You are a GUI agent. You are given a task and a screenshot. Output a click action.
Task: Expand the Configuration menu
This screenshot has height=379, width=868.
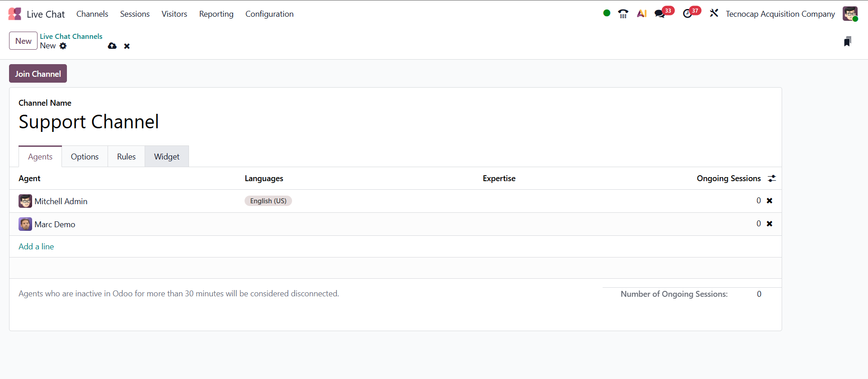pos(269,14)
